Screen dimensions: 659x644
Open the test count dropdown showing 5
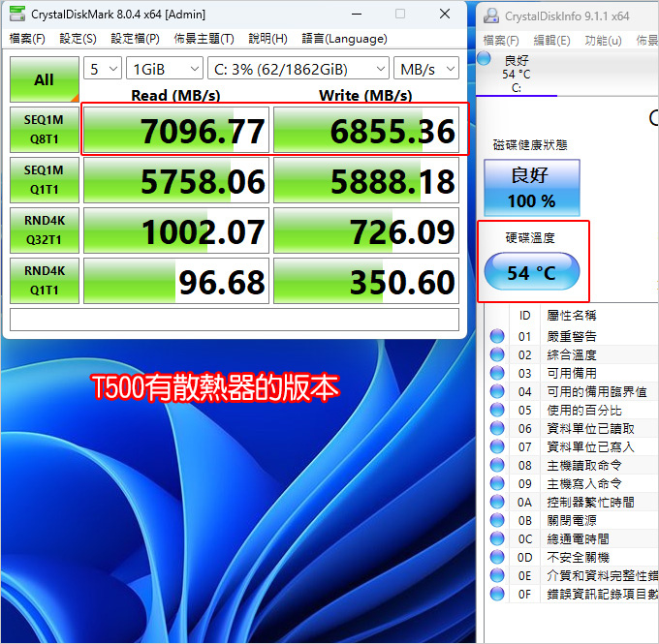[103, 69]
